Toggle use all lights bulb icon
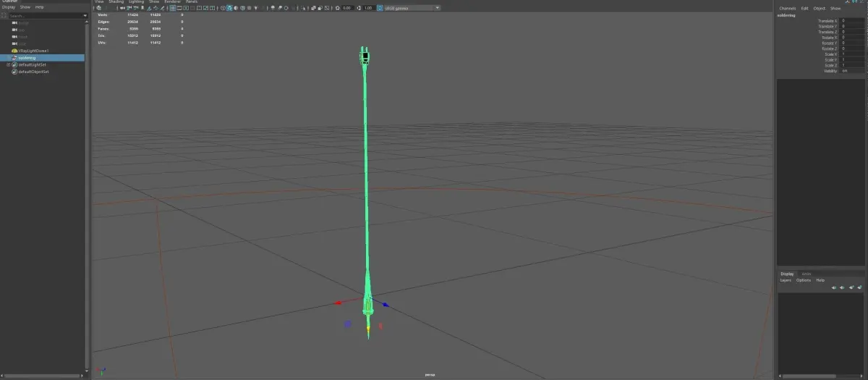The width and height of the screenshot is (868, 380). (x=256, y=8)
